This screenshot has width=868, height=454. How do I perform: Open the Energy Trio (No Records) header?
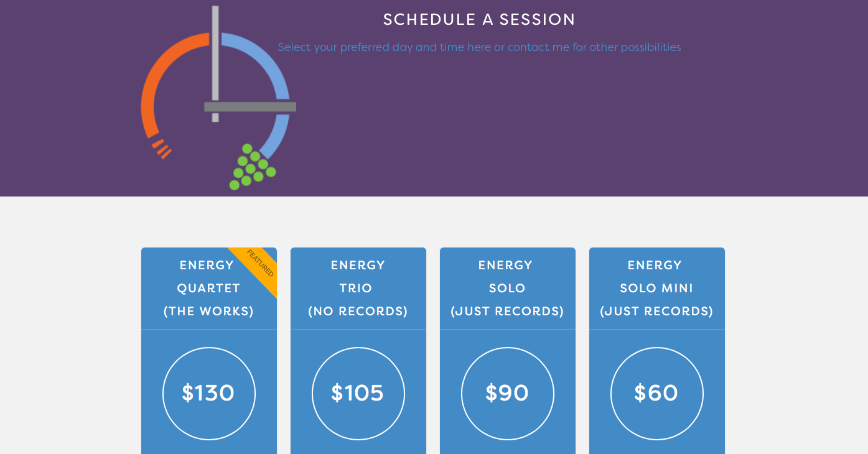(358, 288)
